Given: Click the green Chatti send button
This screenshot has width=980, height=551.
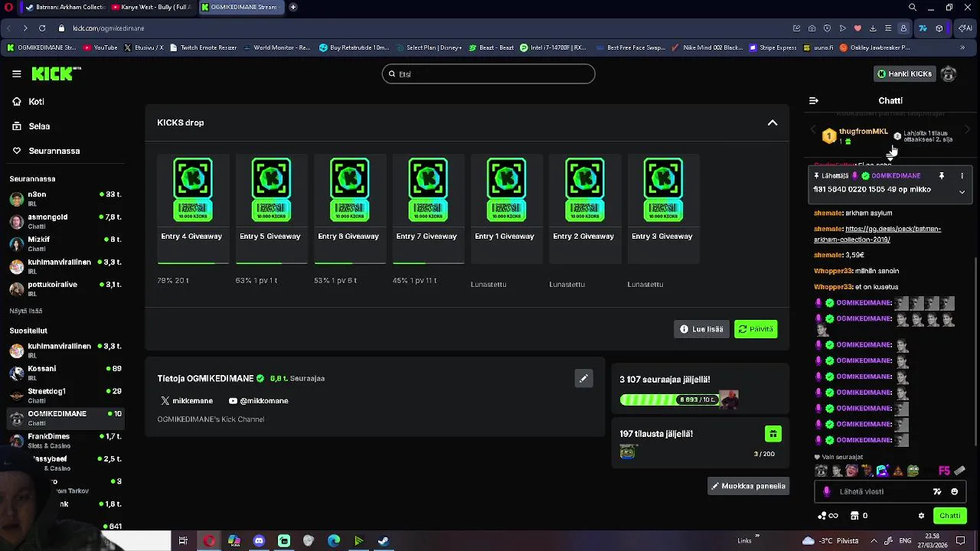Looking at the screenshot, I should [949, 516].
